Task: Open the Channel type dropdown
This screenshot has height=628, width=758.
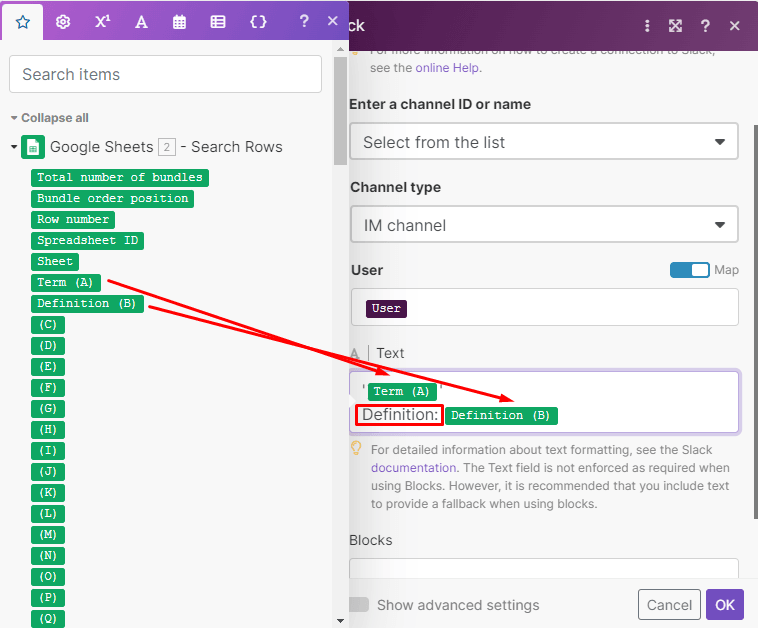Action: 544,225
